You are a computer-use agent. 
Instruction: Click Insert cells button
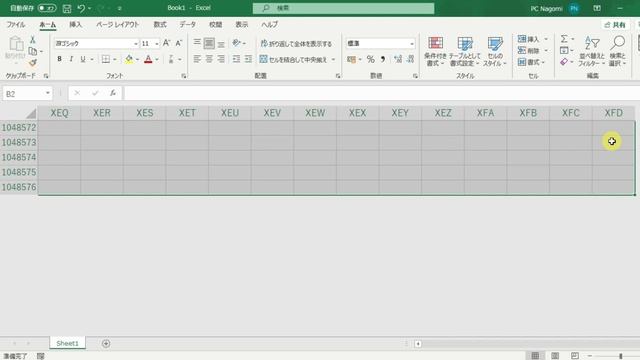[533, 39]
